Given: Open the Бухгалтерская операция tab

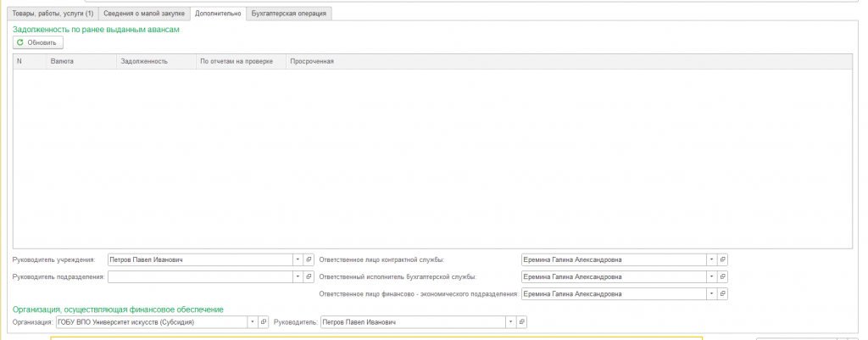Looking at the screenshot, I should (x=288, y=14).
